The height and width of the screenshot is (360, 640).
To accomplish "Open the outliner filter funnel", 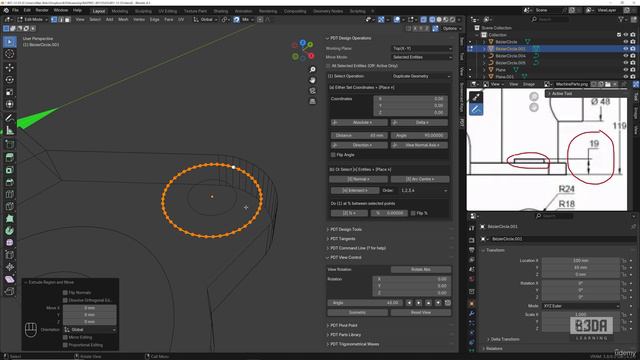I will pyautogui.click(x=621, y=19).
